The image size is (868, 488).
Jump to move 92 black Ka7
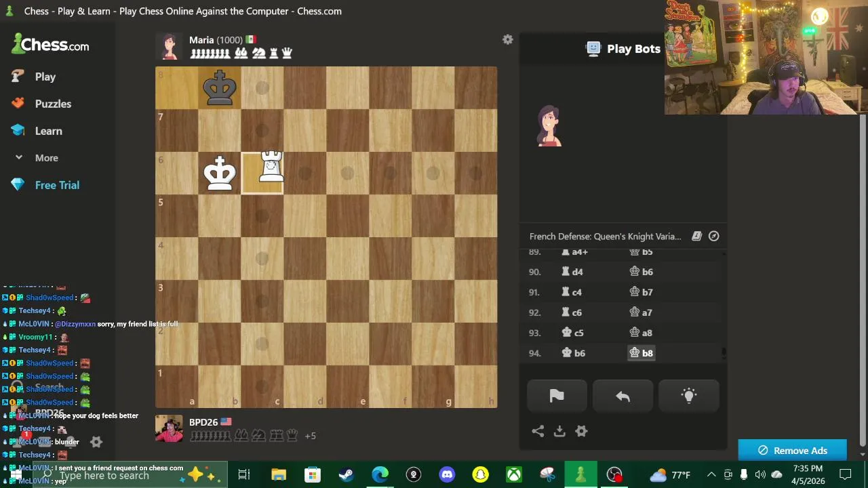point(641,312)
